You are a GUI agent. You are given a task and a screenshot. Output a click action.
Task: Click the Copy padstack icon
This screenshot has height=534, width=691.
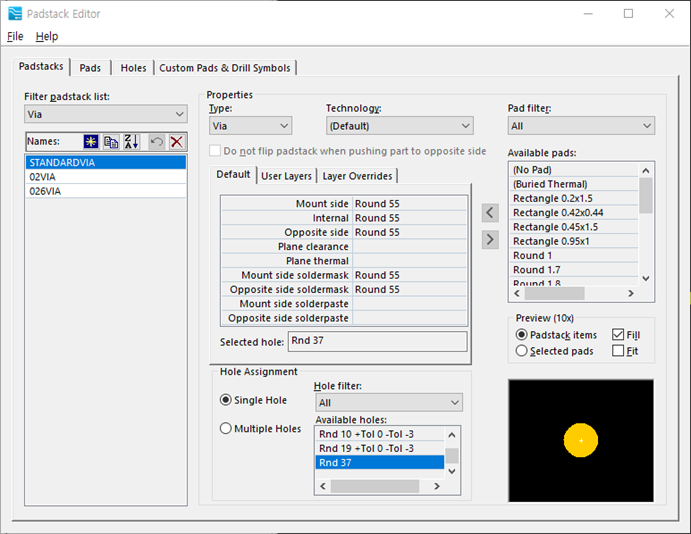pyautogui.click(x=111, y=142)
